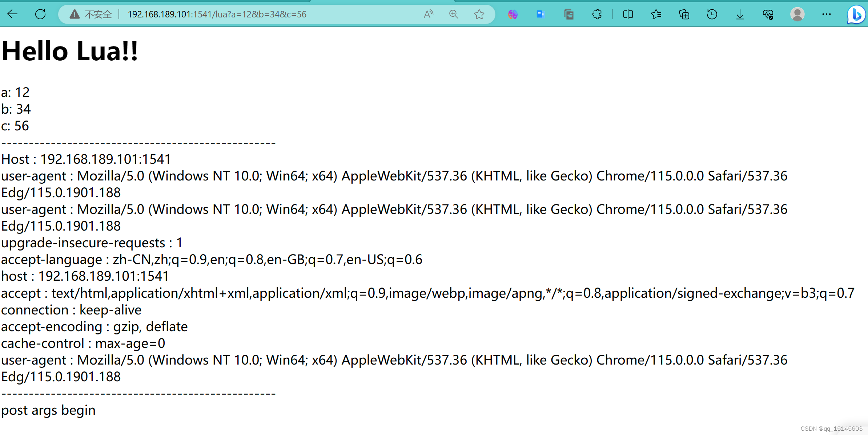The height and width of the screenshot is (435, 868).
Task: Open the Favorites list
Action: [x=656, y=14]
